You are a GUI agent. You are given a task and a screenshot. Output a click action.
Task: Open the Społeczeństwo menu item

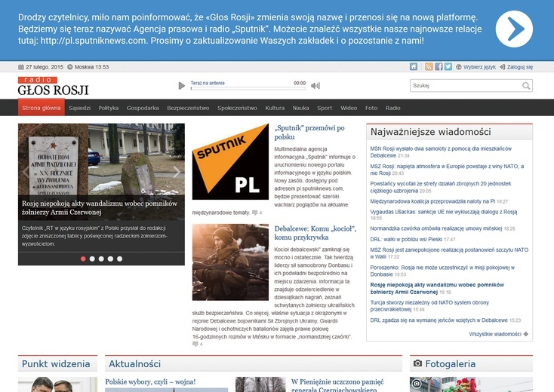click(x=237, y=108)
